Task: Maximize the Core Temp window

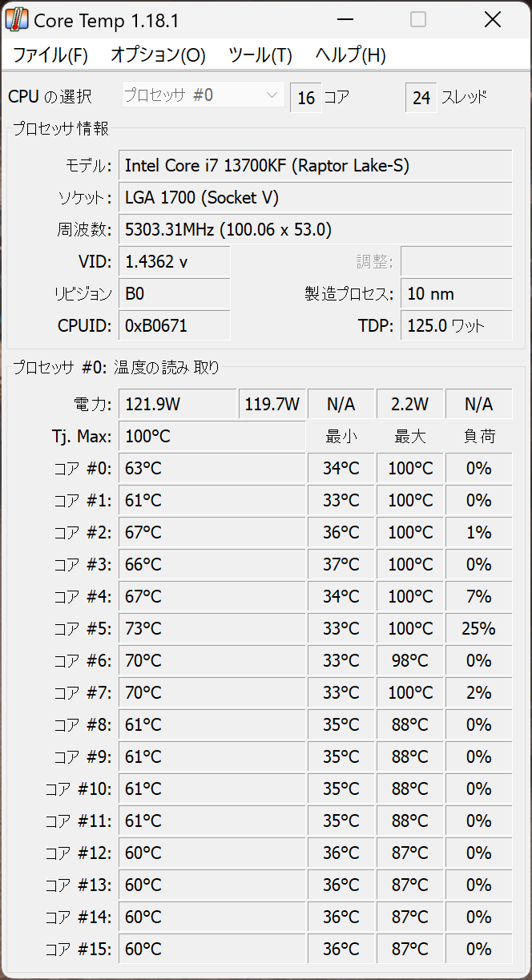Action: tap(418, 19)
